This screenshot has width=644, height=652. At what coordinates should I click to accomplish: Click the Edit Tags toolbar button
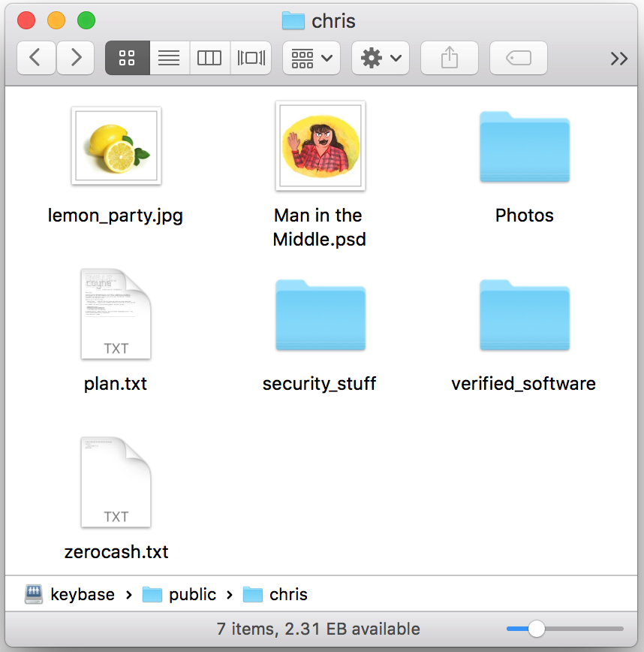pyautogui.click(x=518, y=58)
